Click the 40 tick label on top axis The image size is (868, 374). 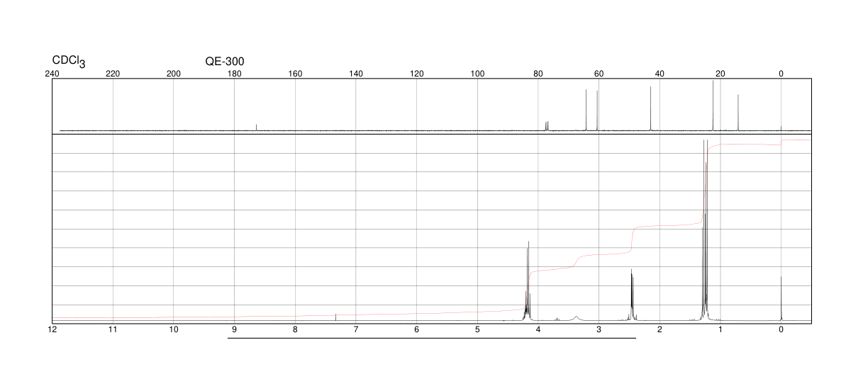[x=660, y=74]
